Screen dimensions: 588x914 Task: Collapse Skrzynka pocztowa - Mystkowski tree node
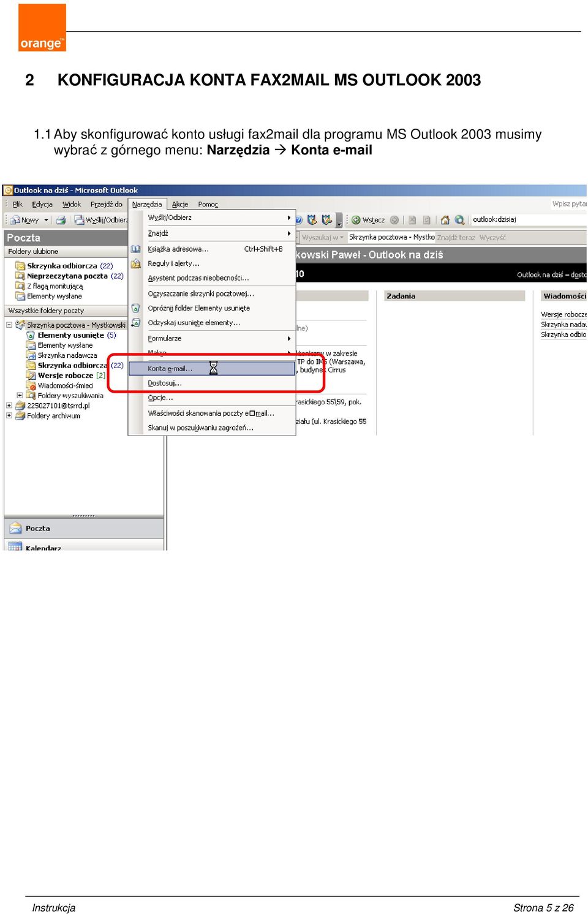click(9, 325)
